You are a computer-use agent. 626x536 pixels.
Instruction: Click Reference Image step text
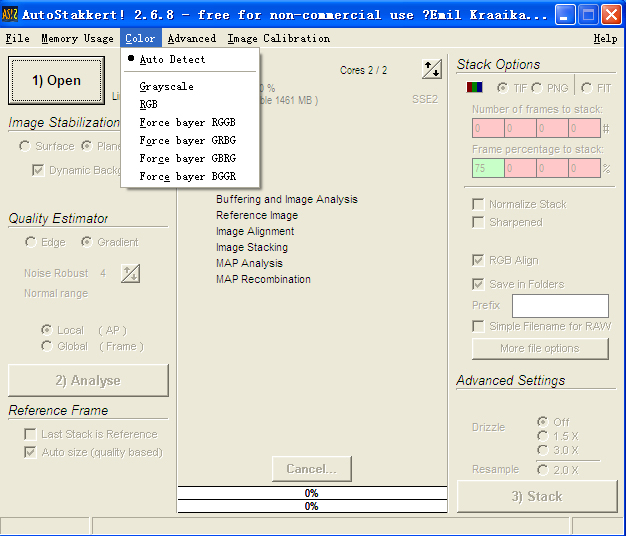click(257, 215)
